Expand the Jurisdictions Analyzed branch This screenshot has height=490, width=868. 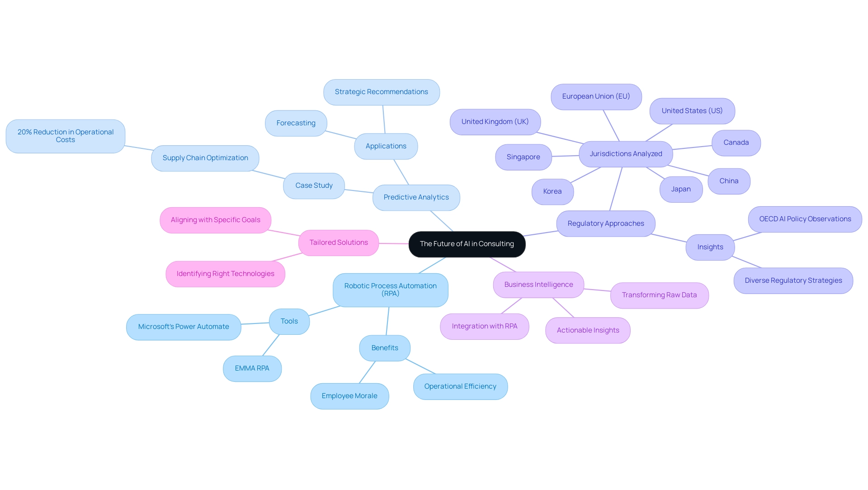(625, 154)
